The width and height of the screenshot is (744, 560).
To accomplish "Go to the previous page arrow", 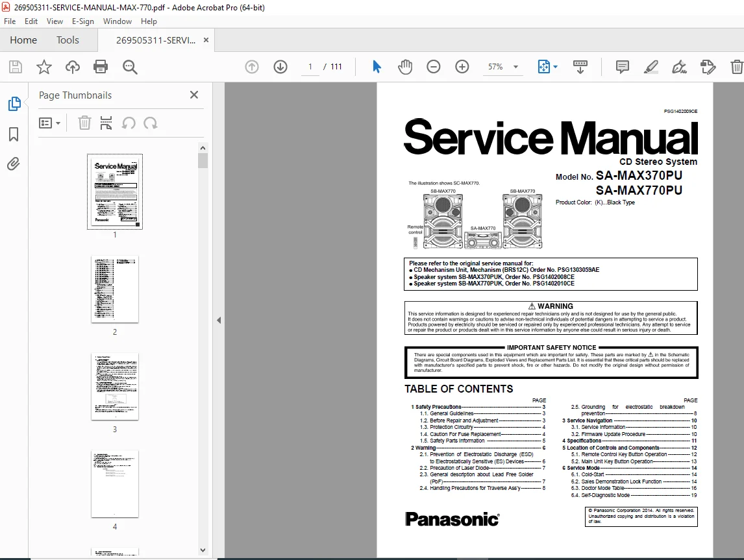I will point(252,67).
